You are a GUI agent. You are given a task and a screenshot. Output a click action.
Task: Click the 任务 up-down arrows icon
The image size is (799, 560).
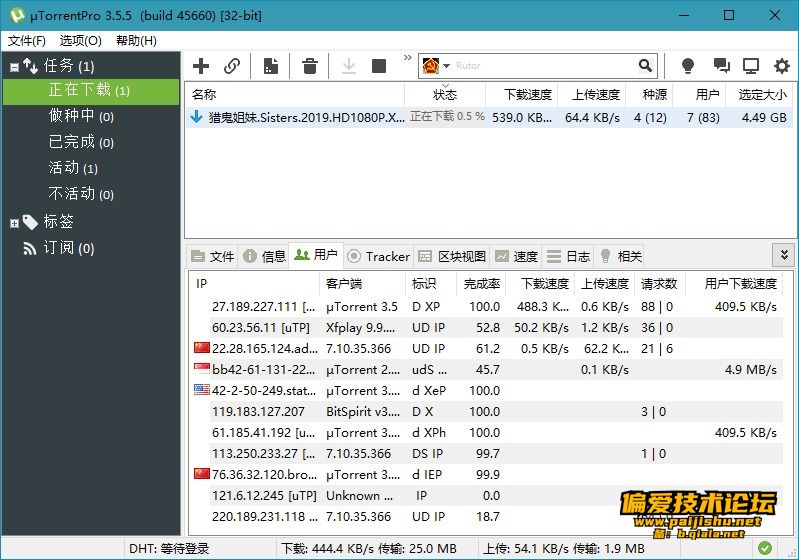pyautogui.click(x=31, y=66)
